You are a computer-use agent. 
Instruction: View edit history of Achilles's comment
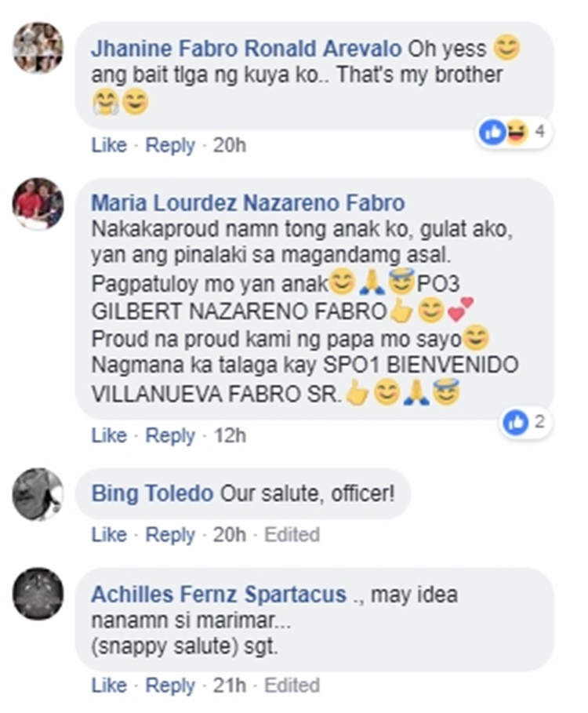(x=292, y=686)
